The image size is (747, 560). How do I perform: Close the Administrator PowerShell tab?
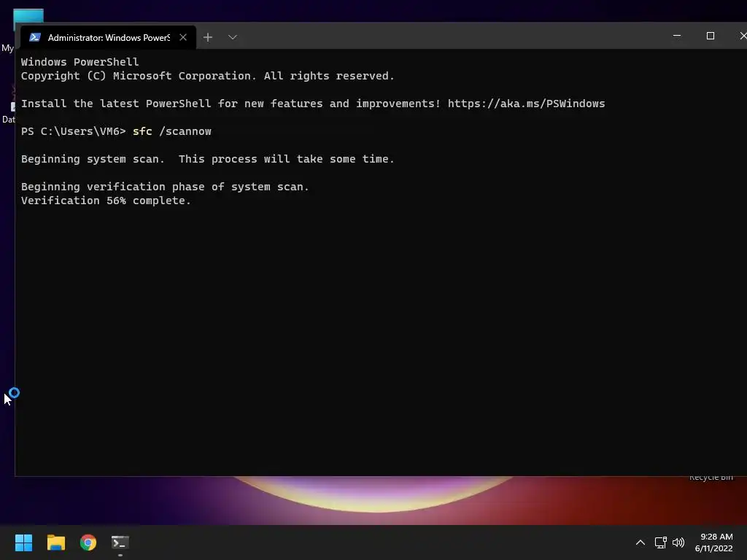click(183, 37)
